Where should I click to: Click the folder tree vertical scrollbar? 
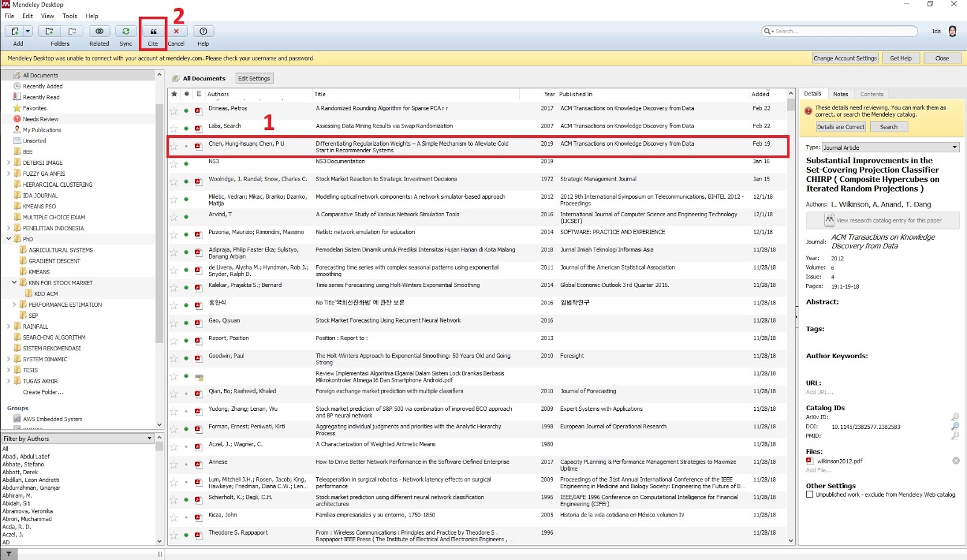(x=160, y=249)
